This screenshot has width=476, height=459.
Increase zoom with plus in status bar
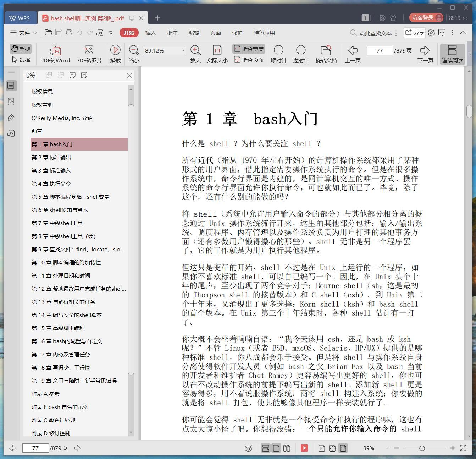[x=453, y=448]
